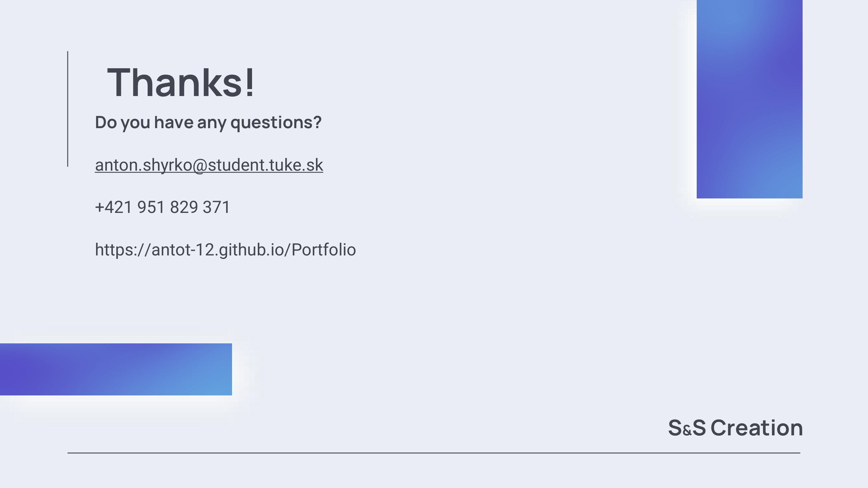
Task: Click the S&S Creation logo text
Action: click(x=735, y=428)
